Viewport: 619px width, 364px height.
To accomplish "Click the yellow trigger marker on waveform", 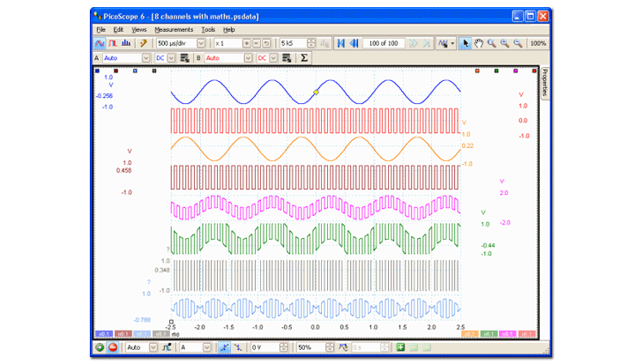I will click(316, 92).
